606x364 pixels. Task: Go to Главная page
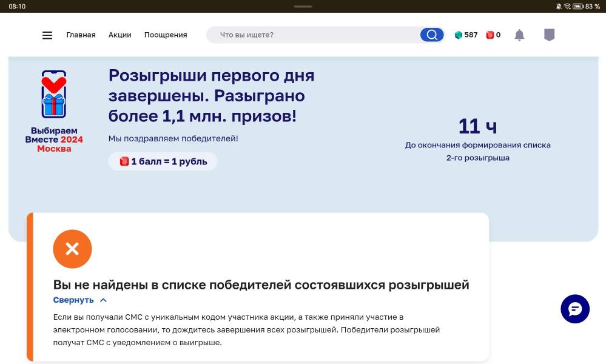(x=81, y=35)
